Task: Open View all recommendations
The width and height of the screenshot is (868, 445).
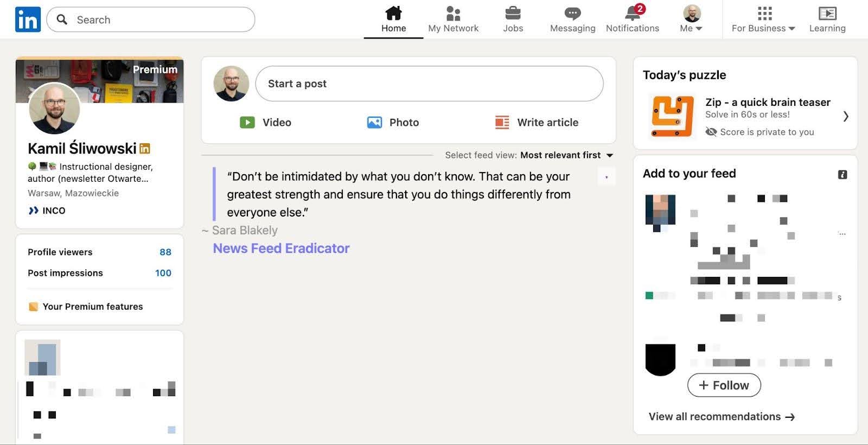Action: click(722, 417)
